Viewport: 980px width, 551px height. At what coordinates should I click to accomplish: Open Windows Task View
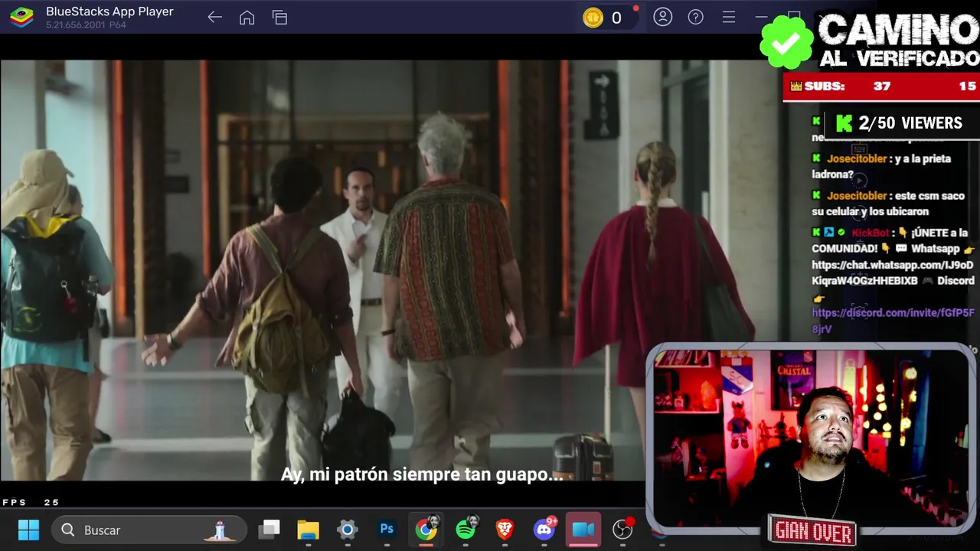coord(269,530)
